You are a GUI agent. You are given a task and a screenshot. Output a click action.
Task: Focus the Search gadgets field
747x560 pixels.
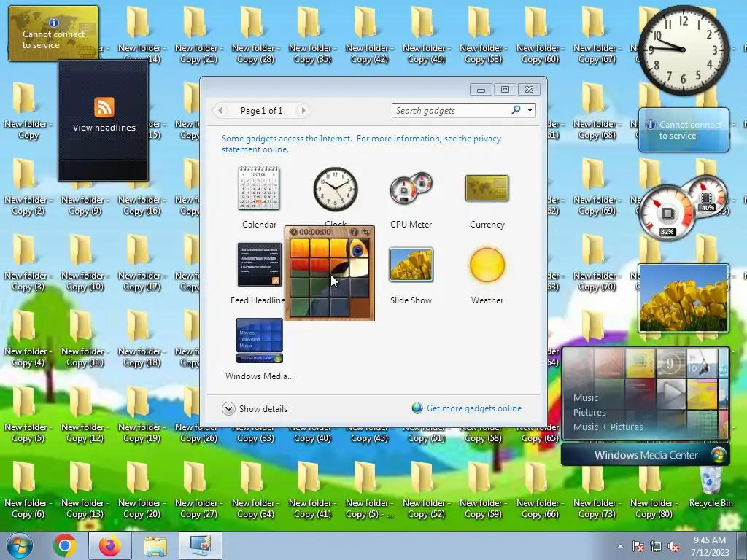(x=450, y=111)
